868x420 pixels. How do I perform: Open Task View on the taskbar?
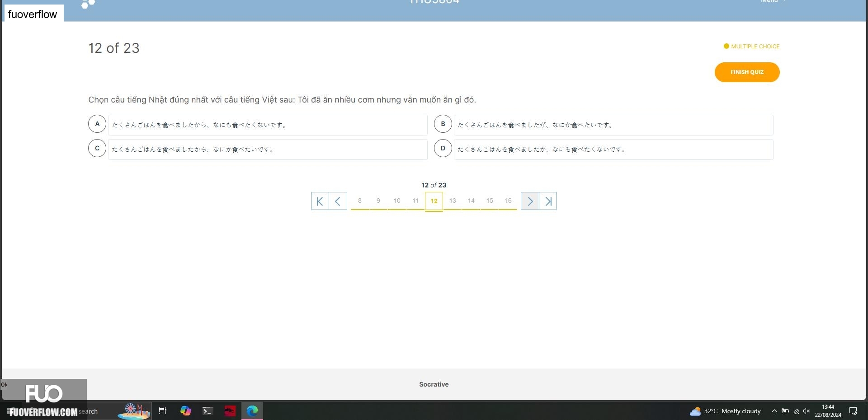click(x=163, y=411)
